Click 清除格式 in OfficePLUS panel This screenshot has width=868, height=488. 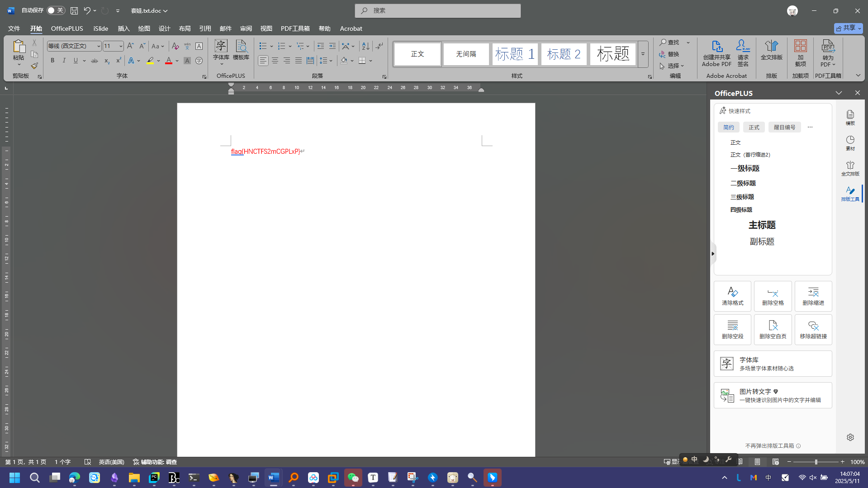click(x=732, y=296)
